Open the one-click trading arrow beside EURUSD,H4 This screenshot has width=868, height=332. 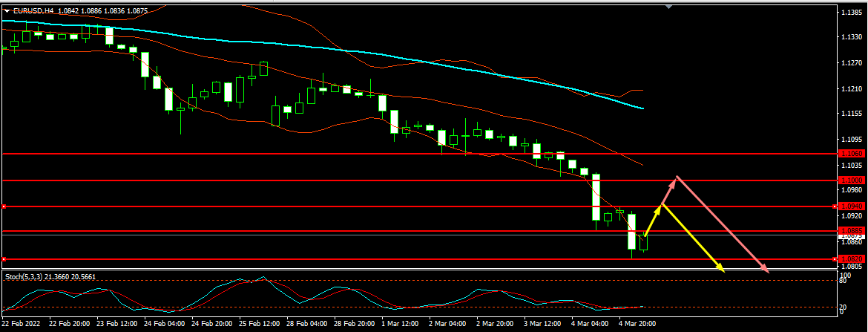click(7, 12)
